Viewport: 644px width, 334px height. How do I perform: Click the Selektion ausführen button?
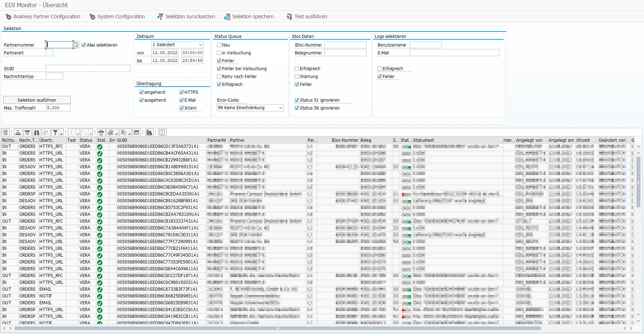pyautogui.click(x=37, y=100)
